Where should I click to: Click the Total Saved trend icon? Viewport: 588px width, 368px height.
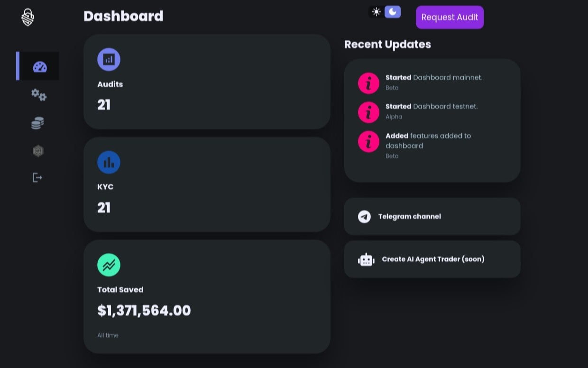pos(109,265)
